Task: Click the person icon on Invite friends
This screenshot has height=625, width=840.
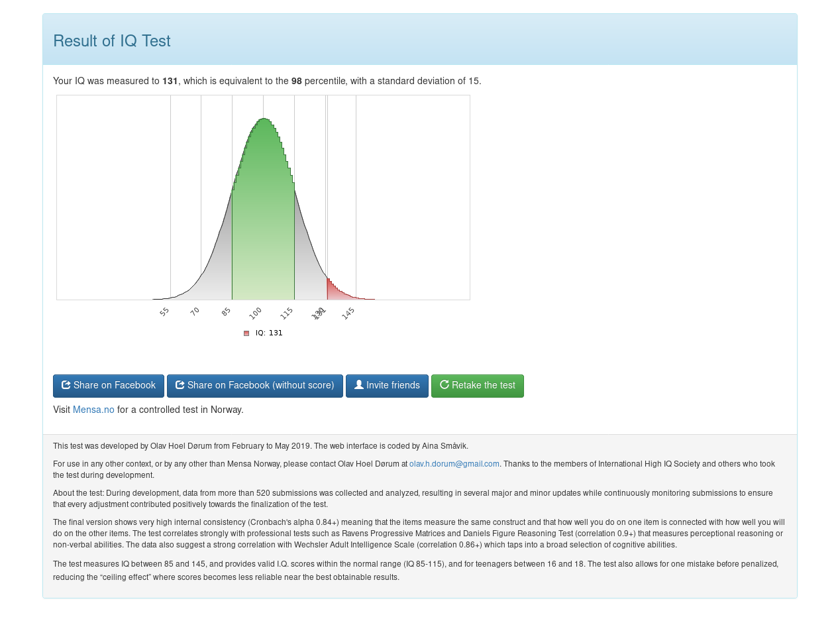Action: (x=358, y=385)
